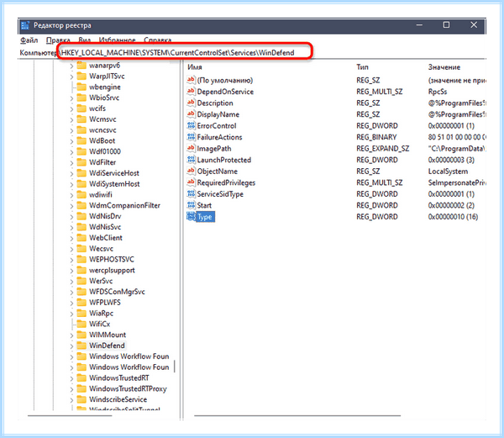Click the Description string value icon

[191, 103]
